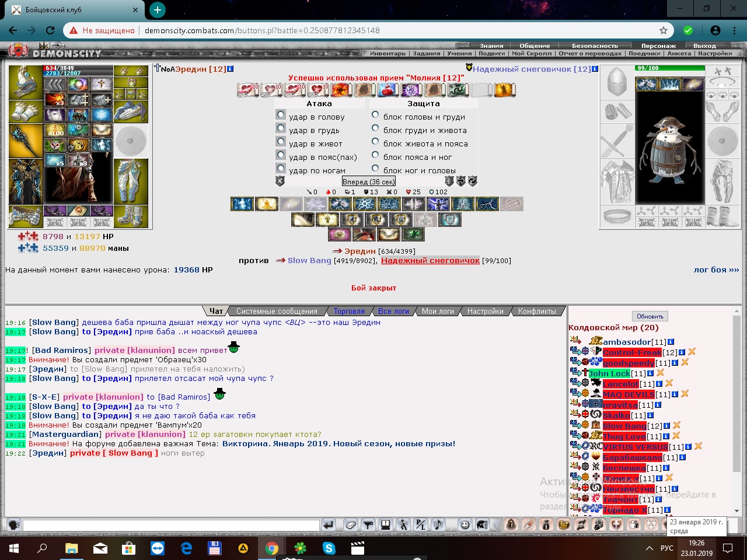Screen dimensions: 747x560
Task: Click the P/L icon in the chat toolbar
Action: pyautogui.click(x=421, y=525)
